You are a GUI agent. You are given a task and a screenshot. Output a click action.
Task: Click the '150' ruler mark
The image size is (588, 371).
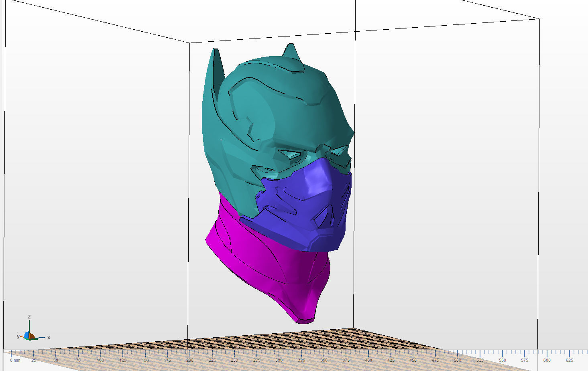[x=145, y=360]
